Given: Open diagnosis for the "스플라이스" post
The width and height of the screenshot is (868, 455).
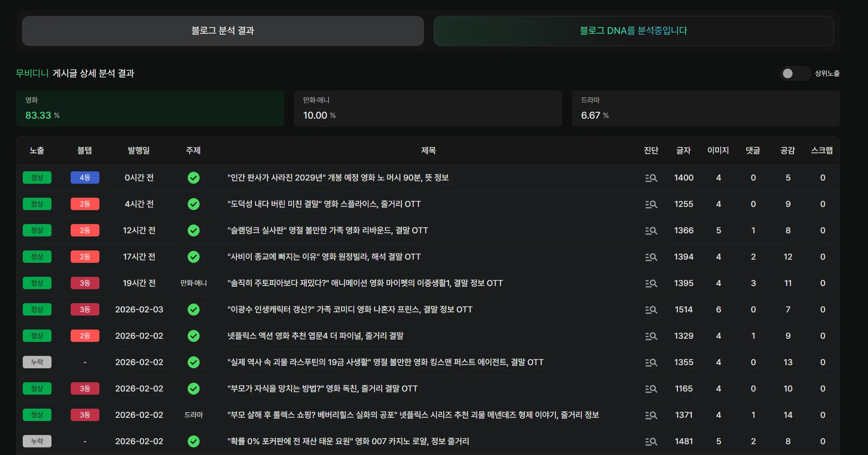Looking at the screenshot, I should point(651,204).
